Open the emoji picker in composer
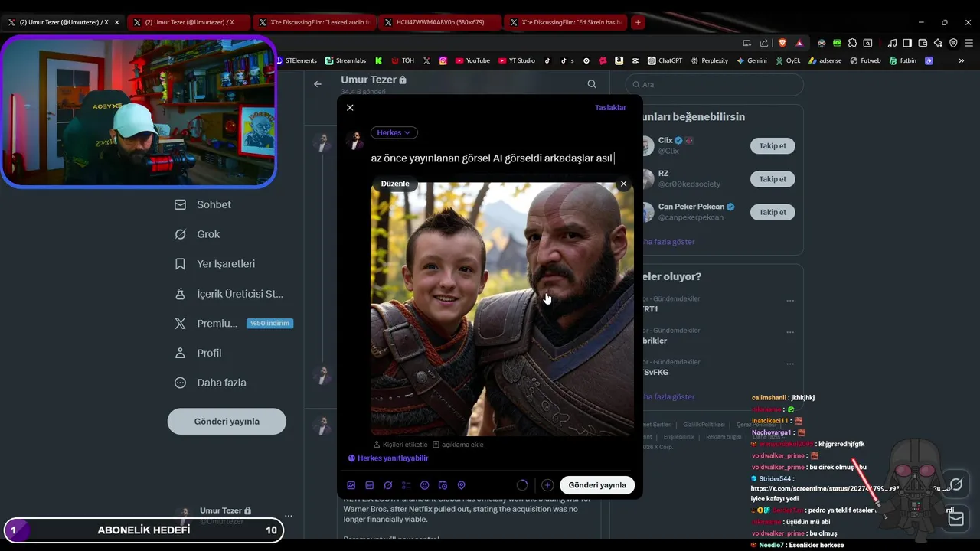The width and height of the screenshot is (980, 551). 425,485
